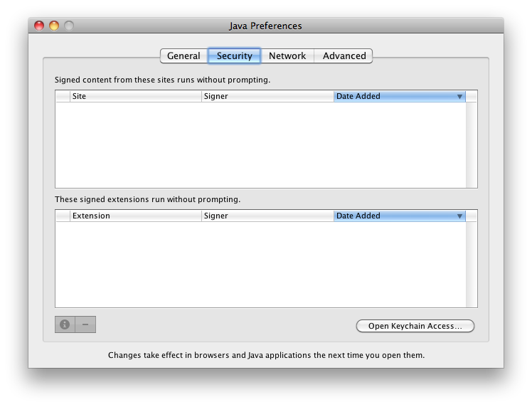The image size is (532, 407).
Task: Click 'Signed content from these sites' label
Action: [163, 80]
